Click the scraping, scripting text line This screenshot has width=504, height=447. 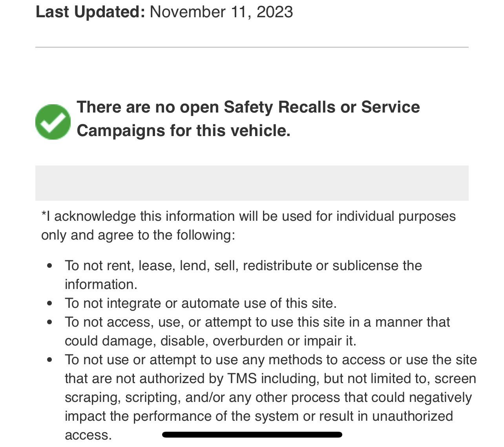click(268, 397)
